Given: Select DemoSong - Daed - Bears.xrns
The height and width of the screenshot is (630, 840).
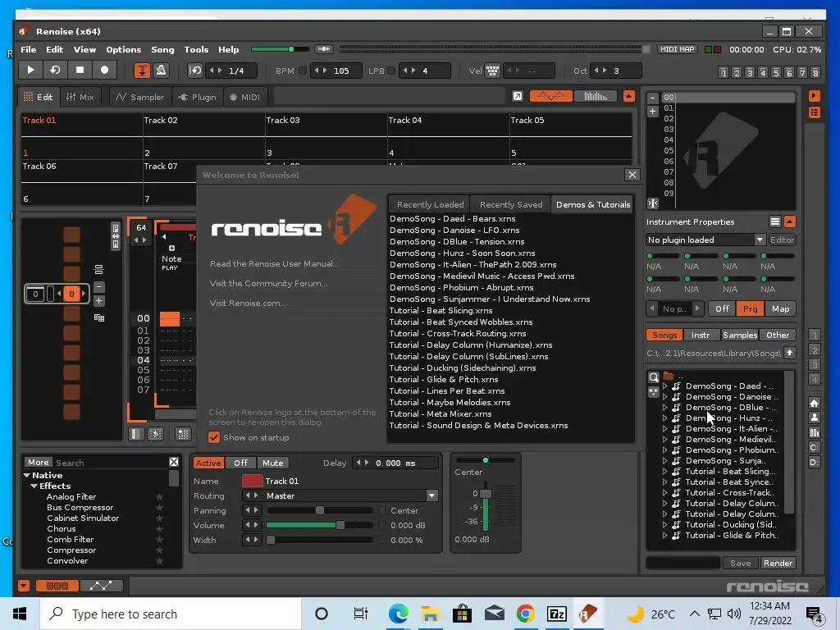Looking at the screenshot, I should (x=453, y=218).
